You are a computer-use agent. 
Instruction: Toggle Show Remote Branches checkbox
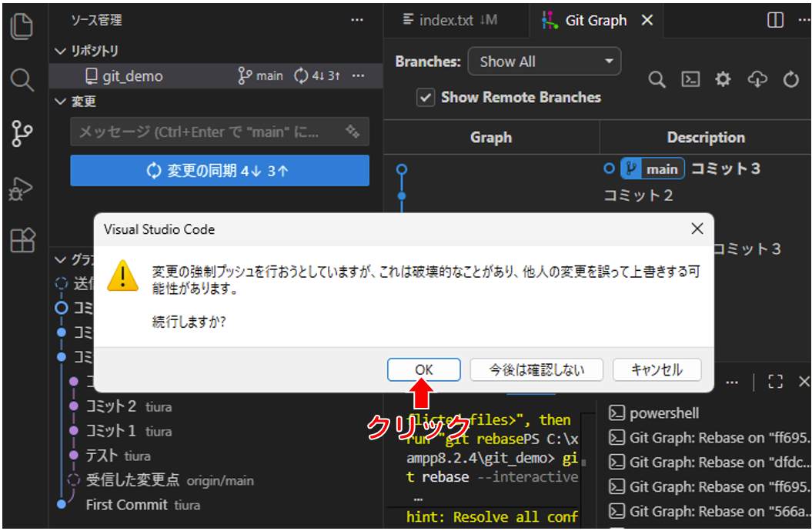coord(424,98)
